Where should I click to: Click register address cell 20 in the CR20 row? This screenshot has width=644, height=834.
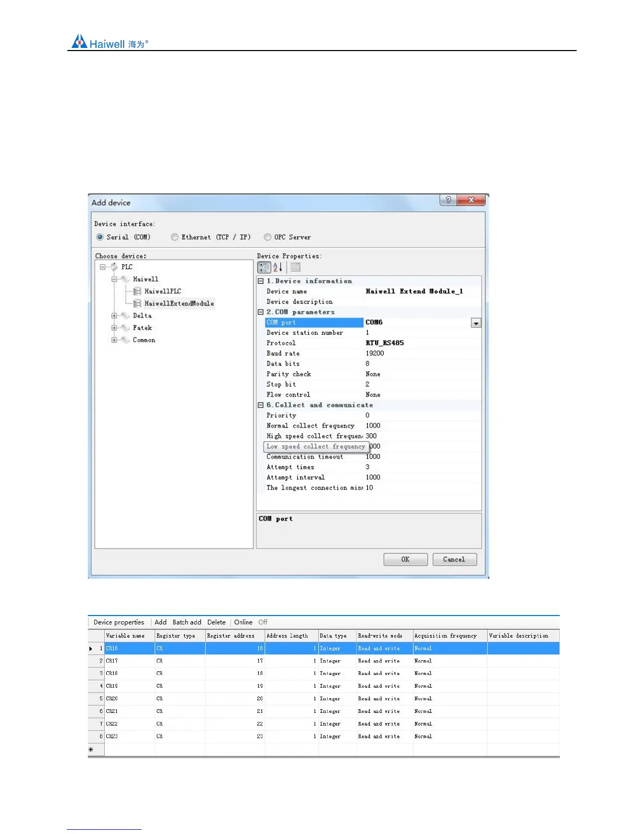(x=235, y=699)
